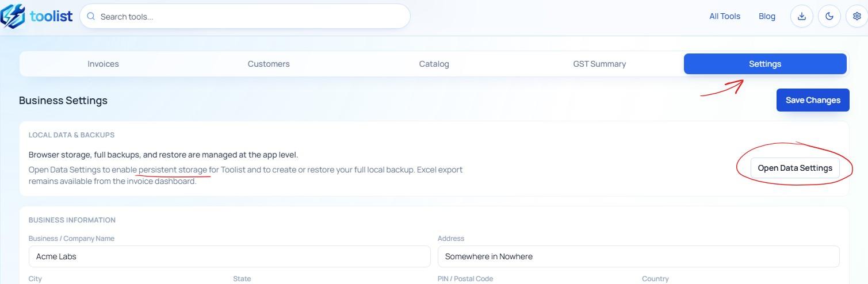The height and width of the screenshot is (284, 868).
Task: Click 'Browser storage, full backups' sentence
Action: click(x=163, y=155)
